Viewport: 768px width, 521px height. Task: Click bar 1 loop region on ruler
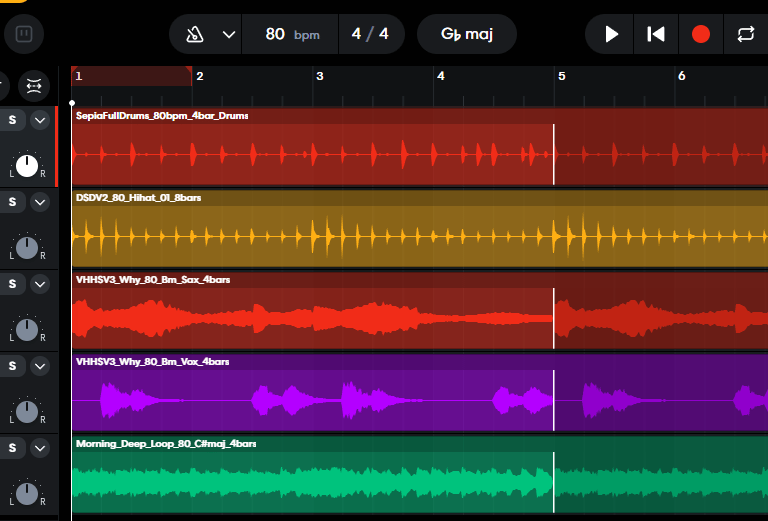[131, 76]
